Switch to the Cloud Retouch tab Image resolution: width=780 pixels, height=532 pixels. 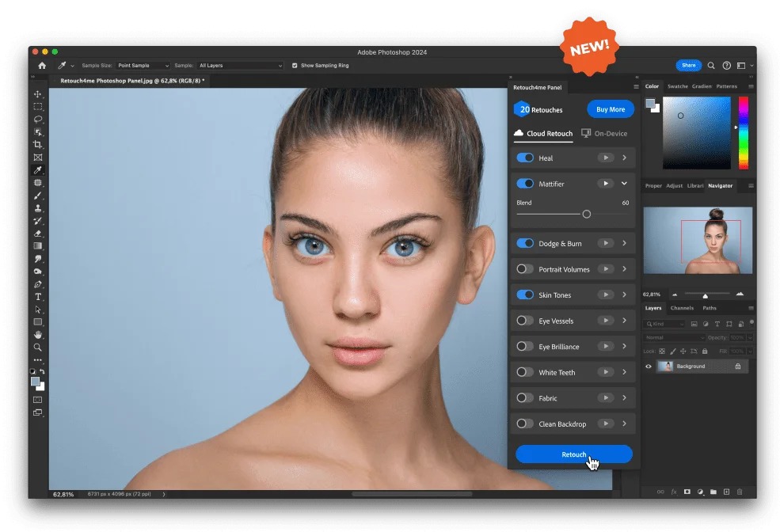543,133
